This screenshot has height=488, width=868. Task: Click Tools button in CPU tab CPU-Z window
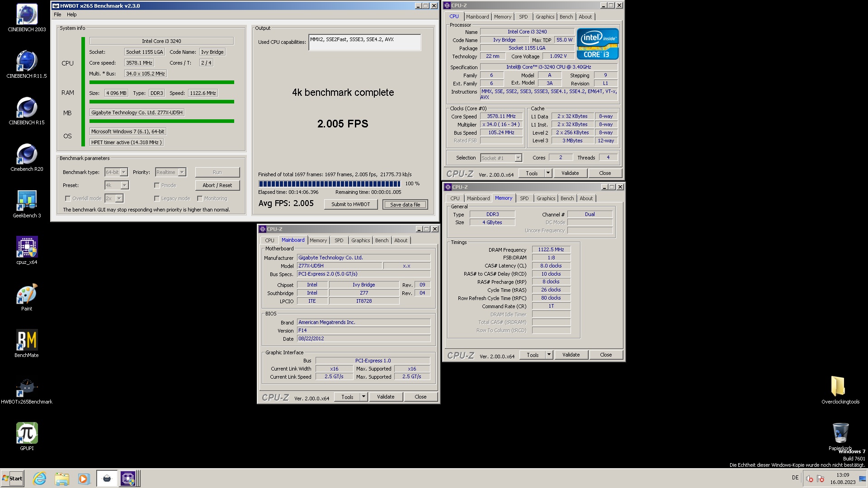[x=532, y=173]
